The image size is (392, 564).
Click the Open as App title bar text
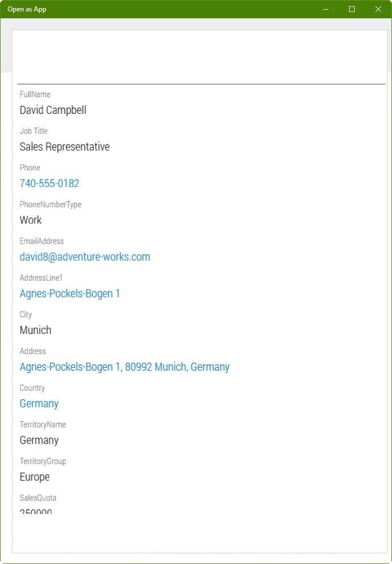pos(27,9)
